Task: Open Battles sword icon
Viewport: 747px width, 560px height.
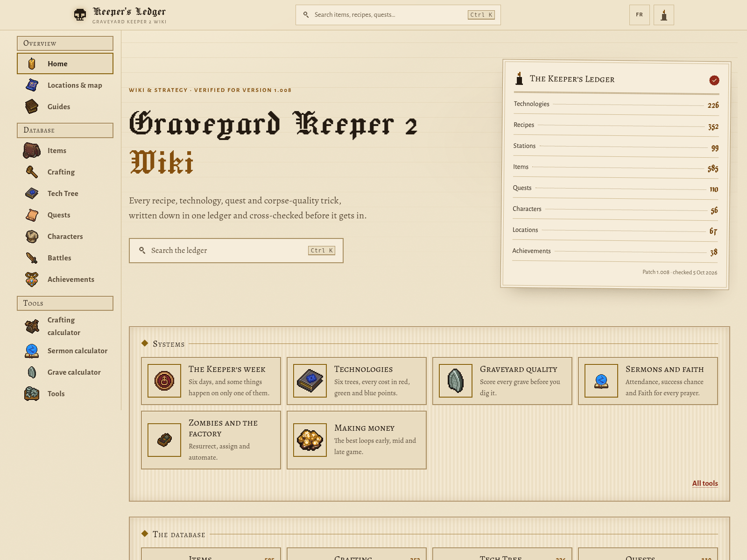Action: (x=32, y=258)
